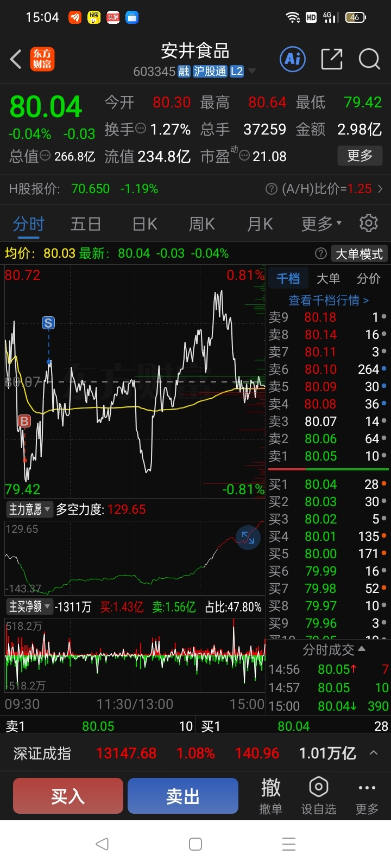
Task: Tap the Android home navigation button
Action: click(195, 844)
